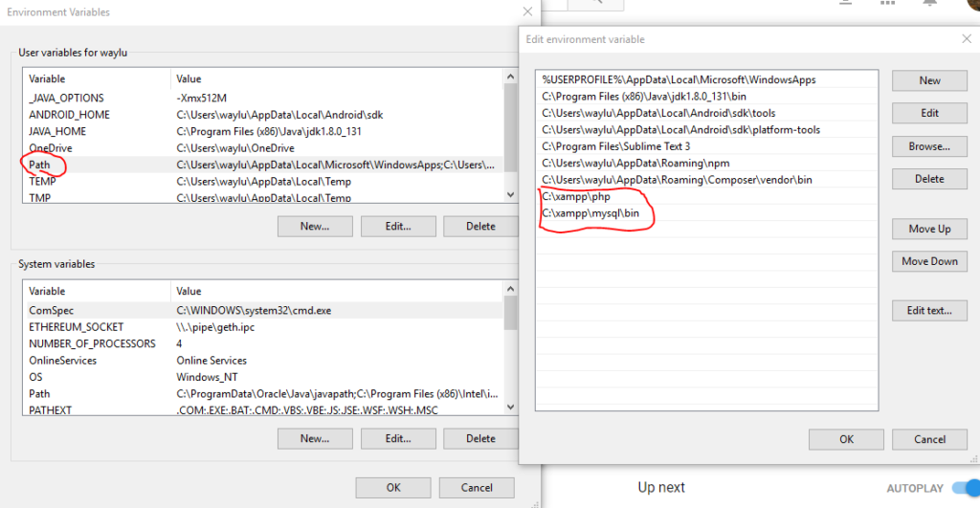Select the C:\xampp\php path entry

(x=707, y=196)
